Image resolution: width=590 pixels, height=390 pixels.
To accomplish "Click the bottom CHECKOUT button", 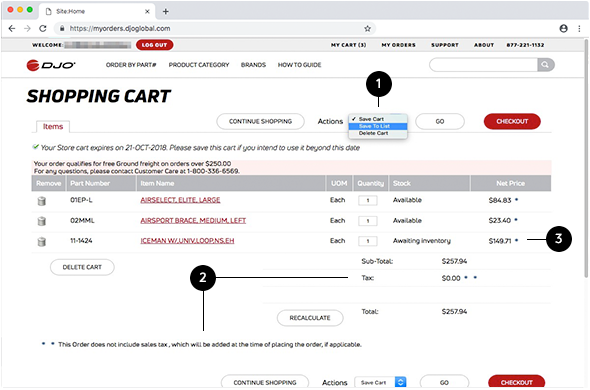I will coord(516,382).
